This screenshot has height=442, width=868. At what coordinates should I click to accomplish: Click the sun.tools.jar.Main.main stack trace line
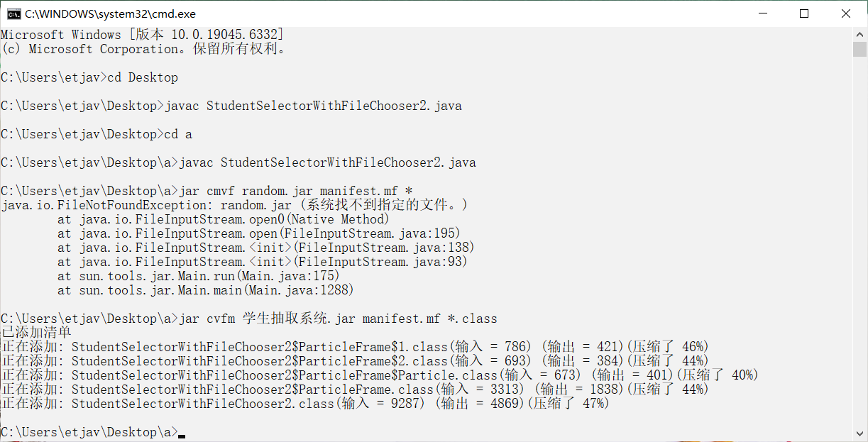[206, 290]
